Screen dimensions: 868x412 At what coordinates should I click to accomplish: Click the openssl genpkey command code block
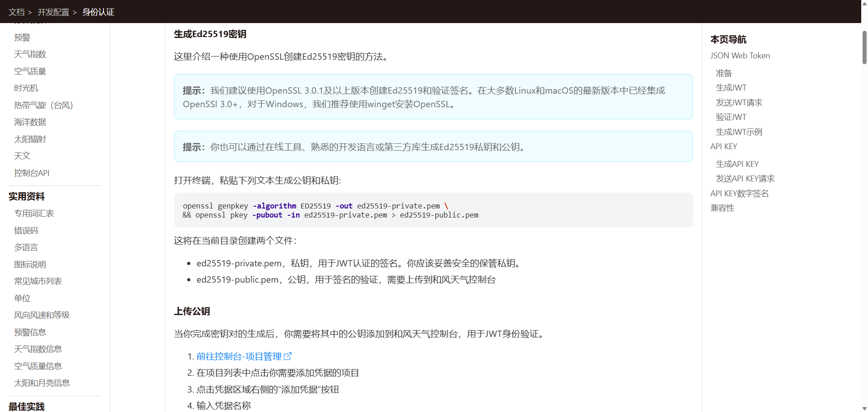[x=433, y=210]
